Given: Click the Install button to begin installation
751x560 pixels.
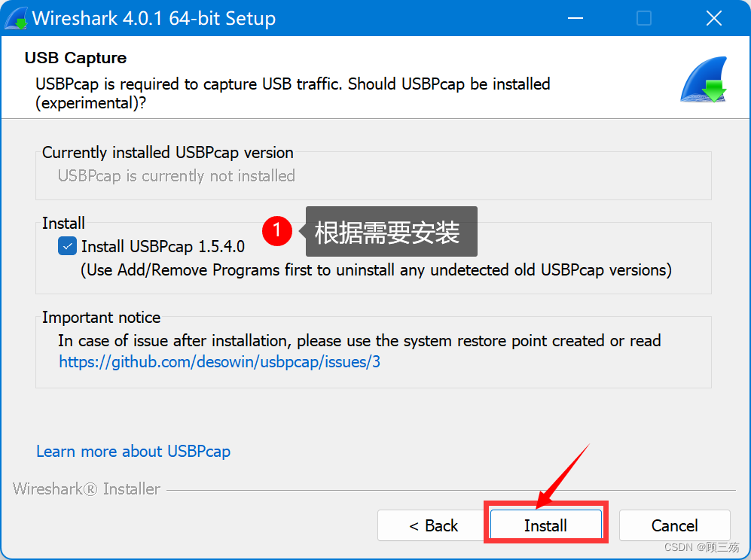Looking at the screenshot, I should (x=545, y=525).
